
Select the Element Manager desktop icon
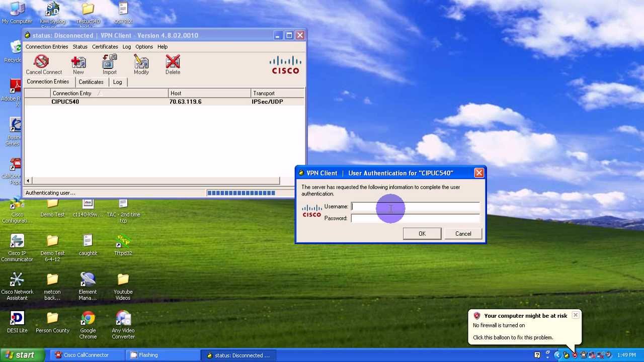point(88,287)
